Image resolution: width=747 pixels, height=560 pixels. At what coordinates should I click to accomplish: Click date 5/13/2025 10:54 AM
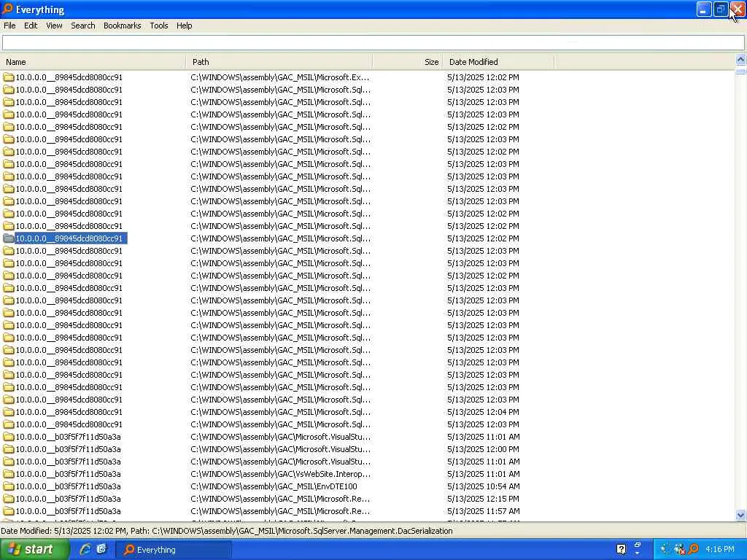(x=483, y=486)
